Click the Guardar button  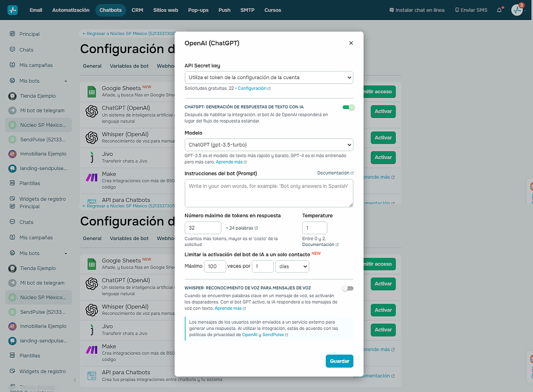click(x=339, y=361)
